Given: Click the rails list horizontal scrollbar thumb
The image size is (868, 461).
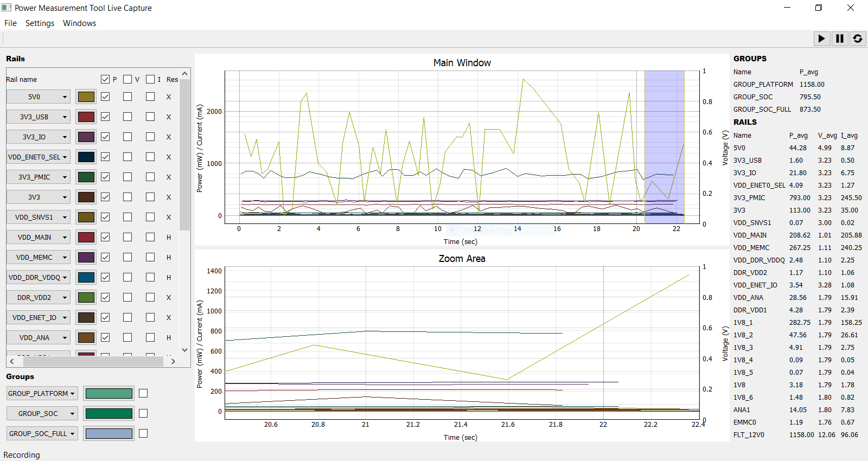Looking at the screenshot, I should point(93,361).
